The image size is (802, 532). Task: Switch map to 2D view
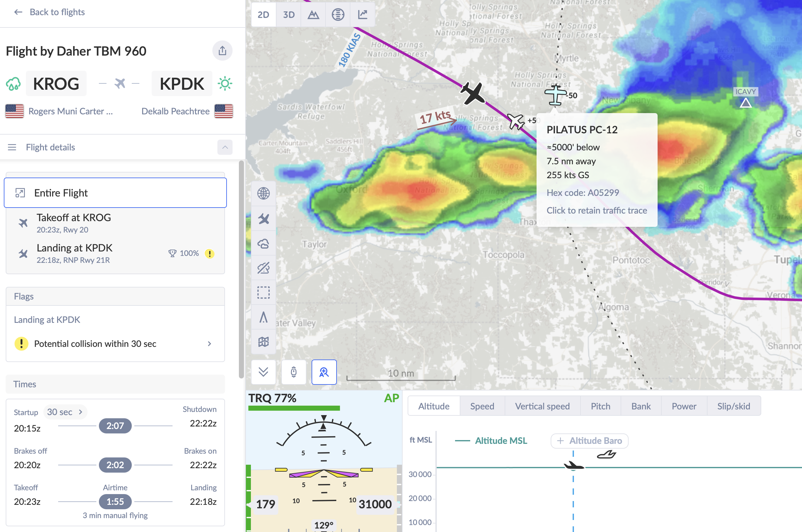pos(263,15)
